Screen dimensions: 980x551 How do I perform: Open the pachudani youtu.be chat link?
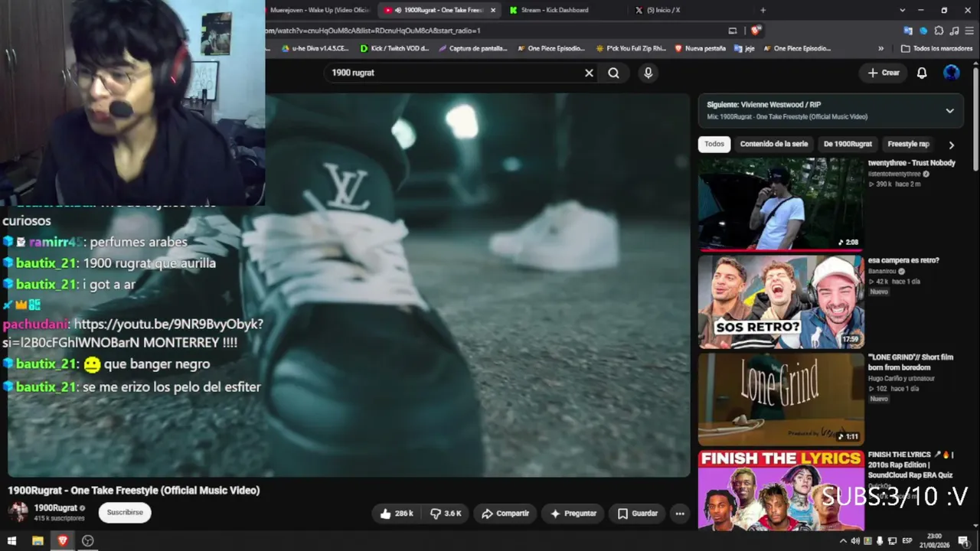[134, 333]
